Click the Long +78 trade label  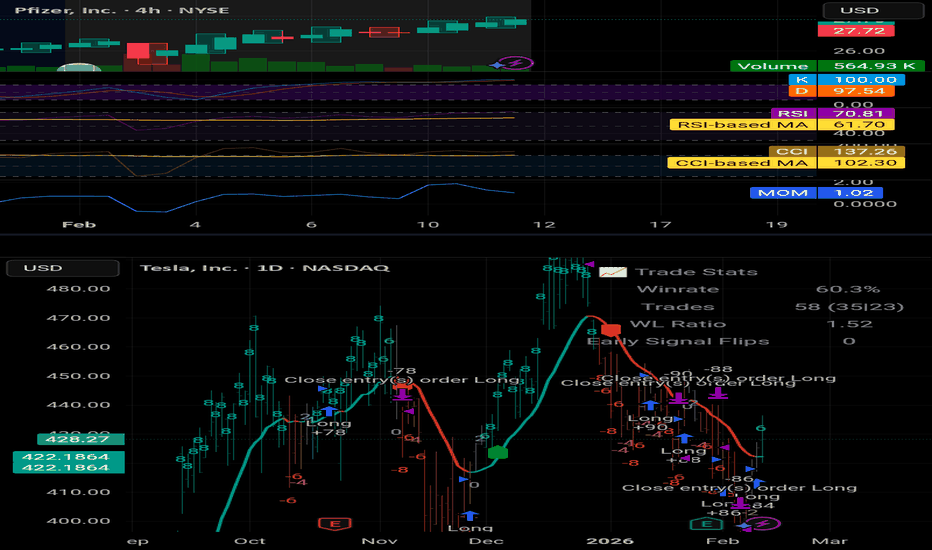[x=329, y=428]
